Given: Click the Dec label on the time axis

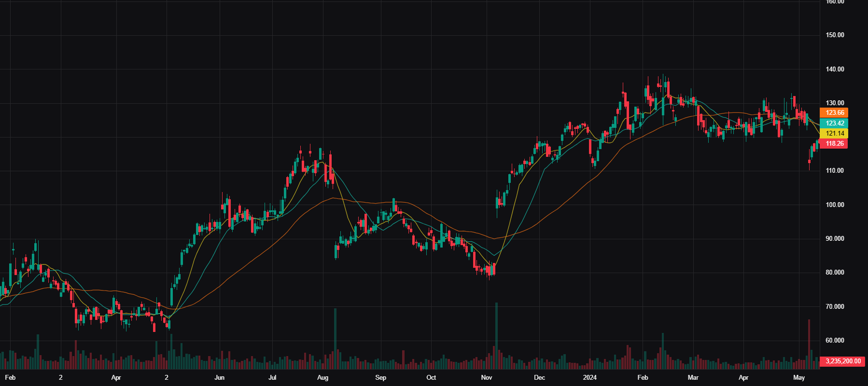Looking at the screenshot, I should [x=540, y=378].
